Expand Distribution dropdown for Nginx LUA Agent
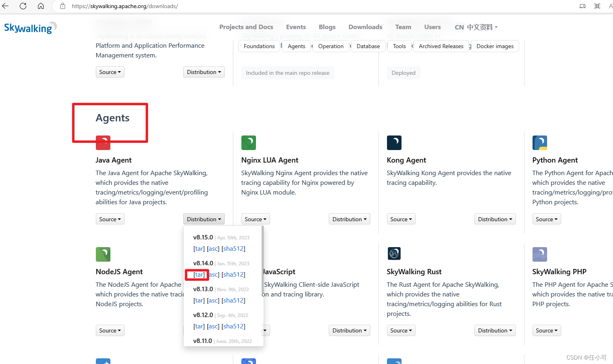613x364 pixels. [x=349, y=219]
